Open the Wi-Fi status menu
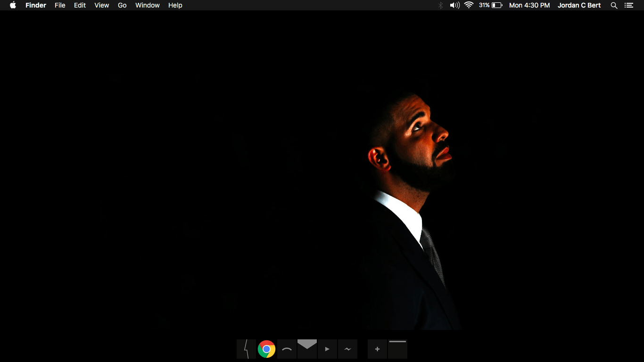644x362 pixels. pos(469,5)
